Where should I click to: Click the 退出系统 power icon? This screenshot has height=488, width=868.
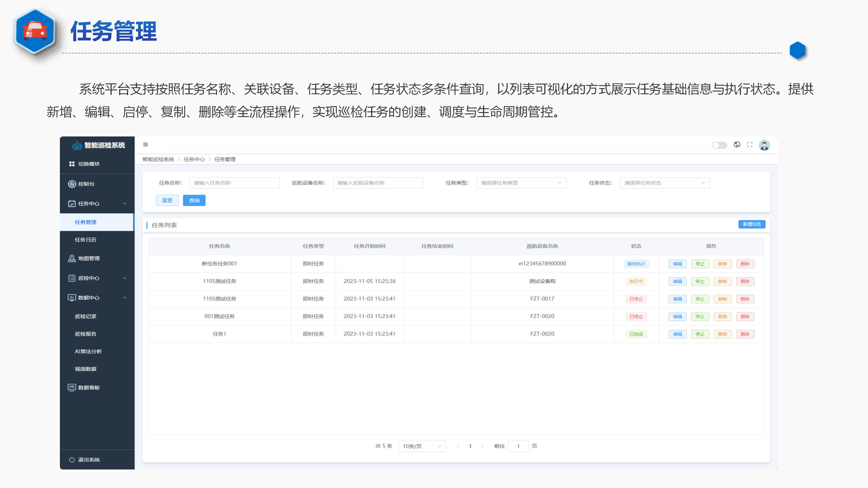(x=72, y=460)
